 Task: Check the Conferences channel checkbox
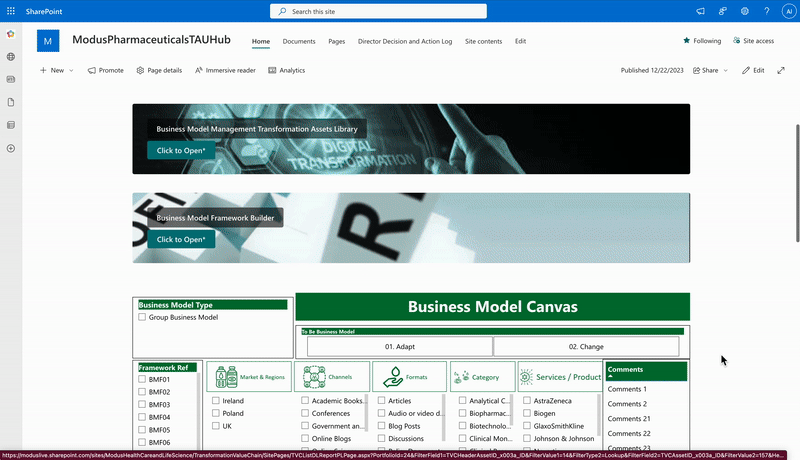[305, 413]
